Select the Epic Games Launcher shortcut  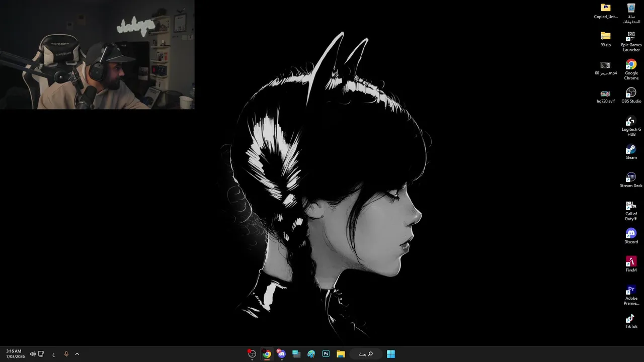pyautogui.click(x=631, y=41)
